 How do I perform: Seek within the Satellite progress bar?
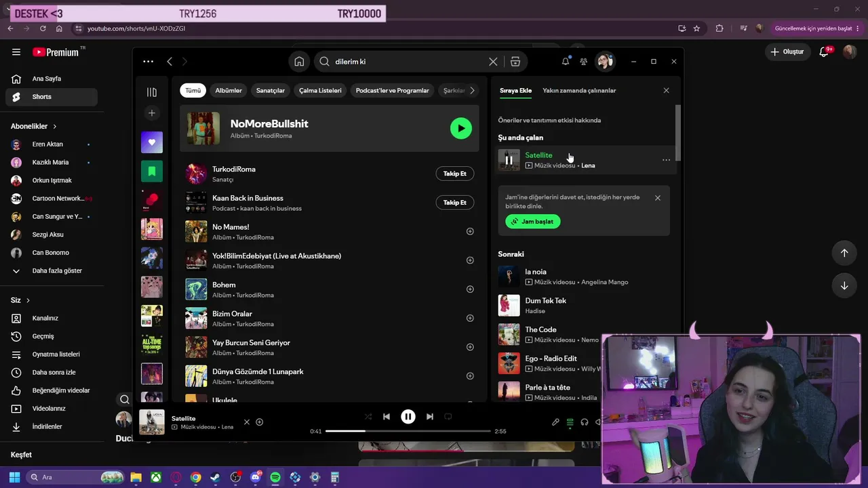(408, 431)
